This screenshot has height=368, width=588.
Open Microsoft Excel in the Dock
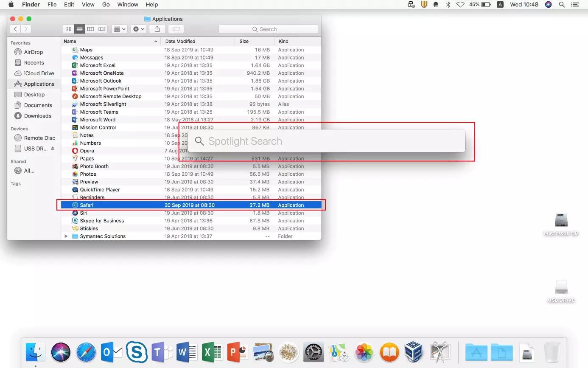coord(213,352)
